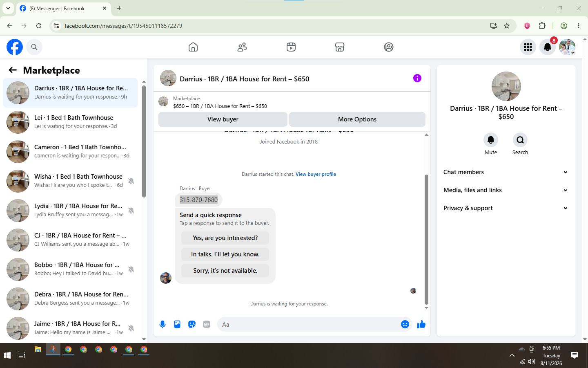Send 'Sorry, it's not available.' response
588x368 pixels.
click(x=225, y=271)
